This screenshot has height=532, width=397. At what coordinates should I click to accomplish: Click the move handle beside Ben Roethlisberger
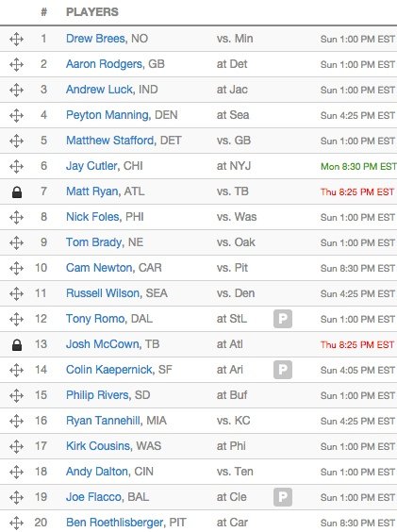(x=16, y=523)
